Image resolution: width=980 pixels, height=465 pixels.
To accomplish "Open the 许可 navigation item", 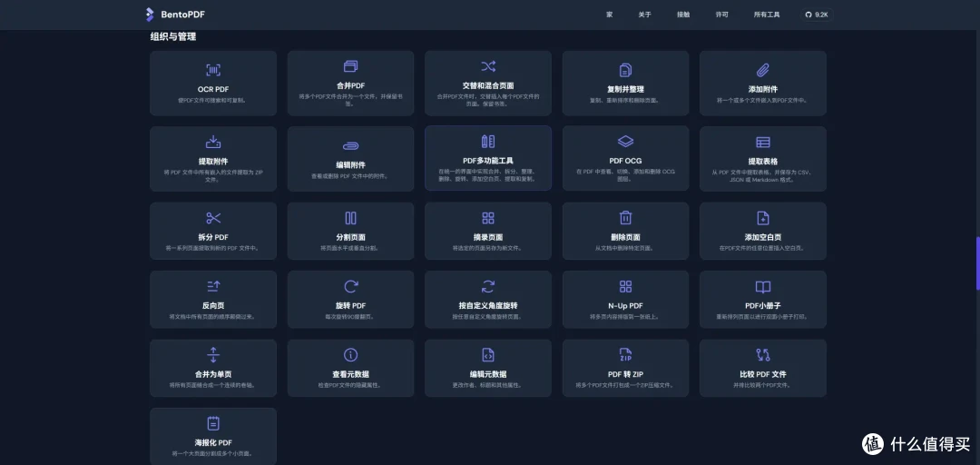I will point(722,15).
